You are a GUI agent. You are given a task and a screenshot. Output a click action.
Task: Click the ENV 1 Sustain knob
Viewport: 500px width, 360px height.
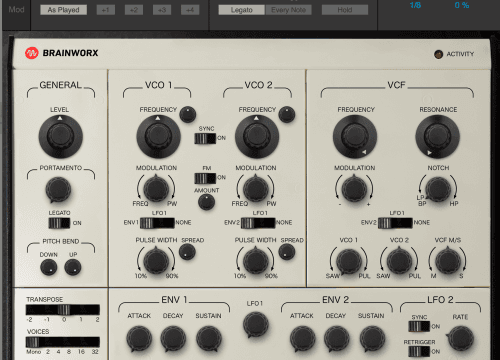point(209,339)
